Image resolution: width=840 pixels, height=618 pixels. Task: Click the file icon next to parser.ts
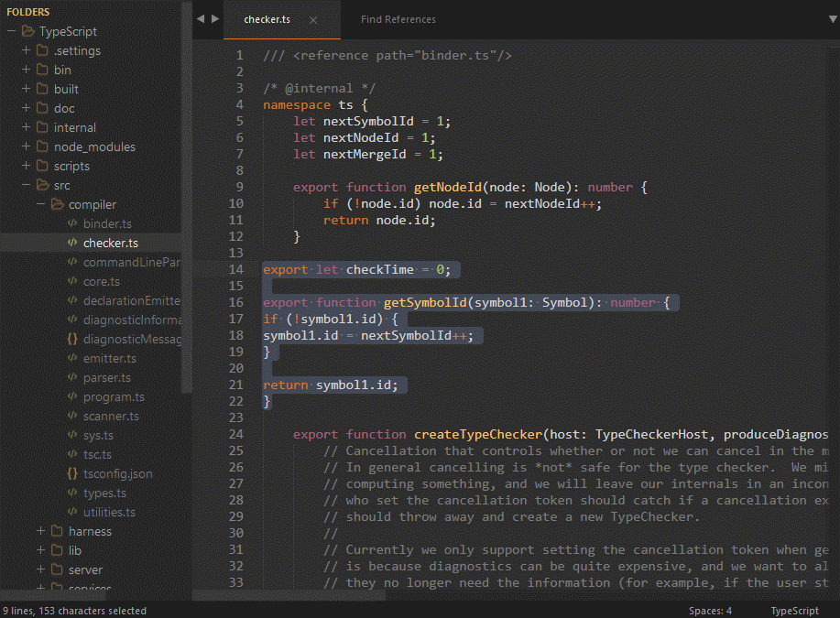pyautogui.click(x=72, y=377)
